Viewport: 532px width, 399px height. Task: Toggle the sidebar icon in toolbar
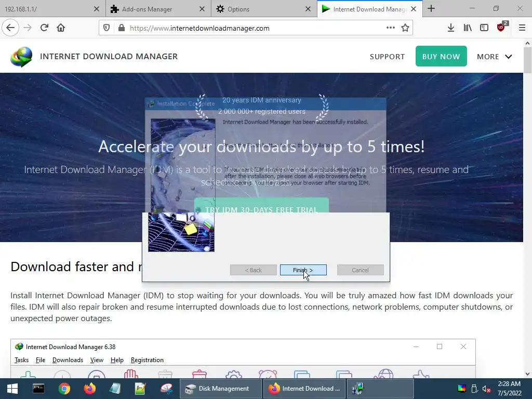point(484,28)
